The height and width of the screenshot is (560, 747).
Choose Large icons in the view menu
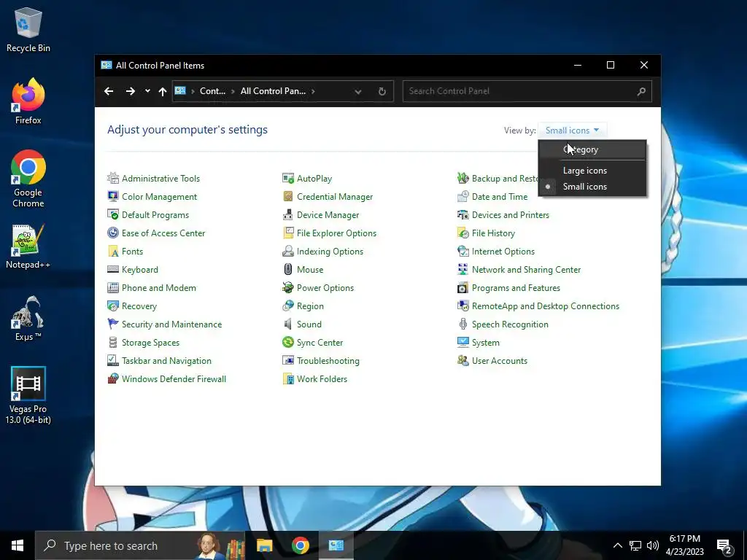[x=584, y=171]
